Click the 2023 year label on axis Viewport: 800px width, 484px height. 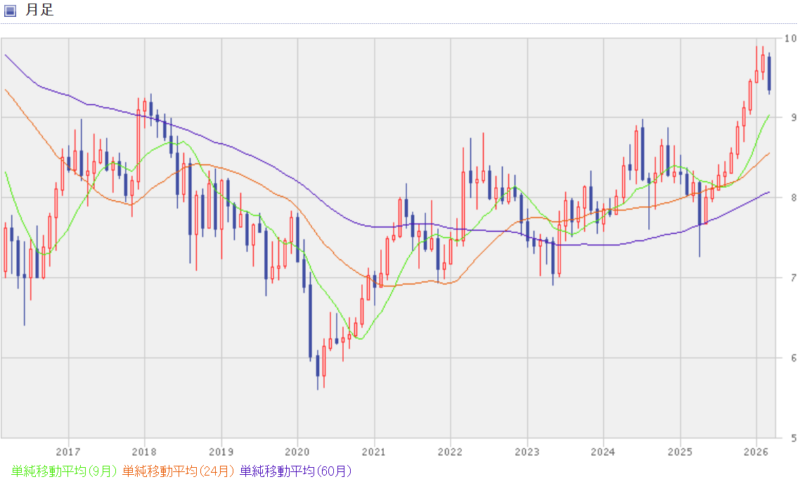[527, 452]
